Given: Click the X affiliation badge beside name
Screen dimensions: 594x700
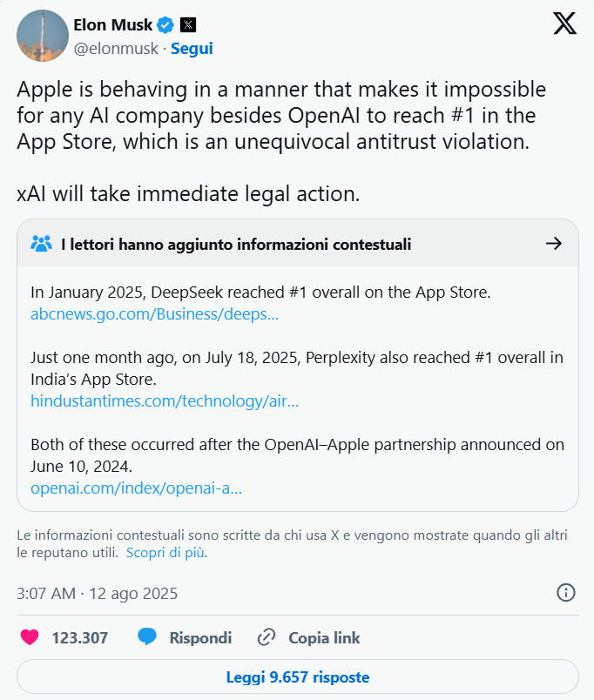Looking at the screenshot, I should click(188, 24).
